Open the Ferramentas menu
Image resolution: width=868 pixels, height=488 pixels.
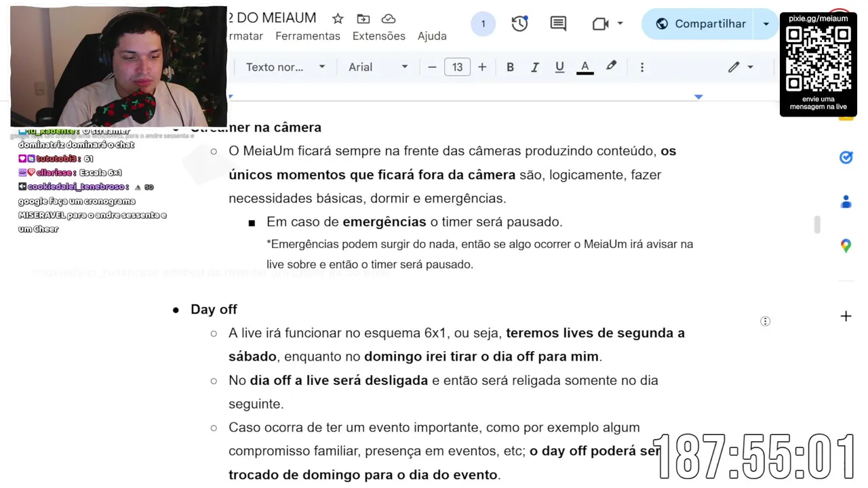(308, 36)
